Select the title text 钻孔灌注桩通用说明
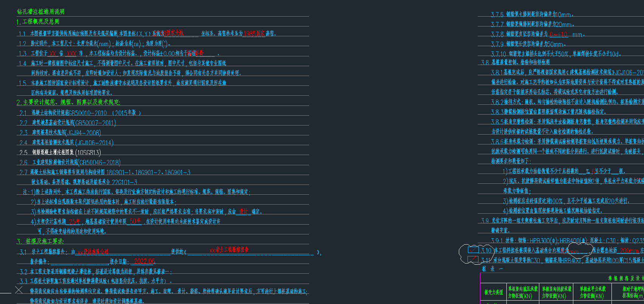 (x=41, y=12)
